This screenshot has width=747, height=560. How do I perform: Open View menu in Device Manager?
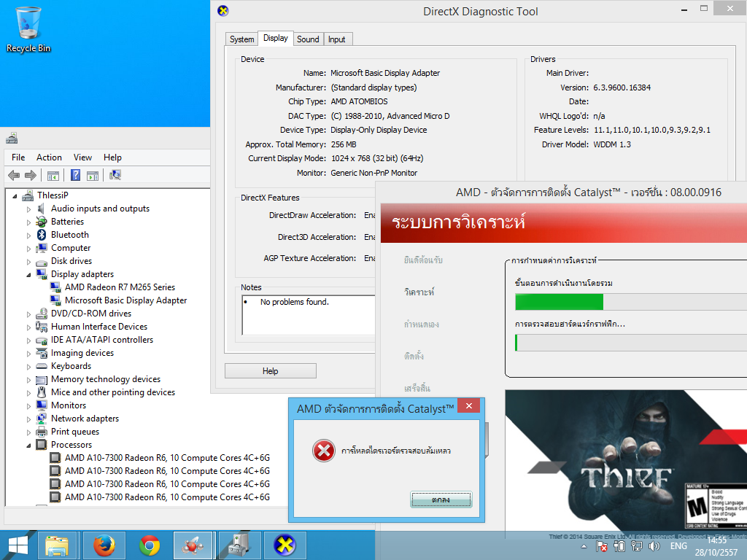pos(82,157)
